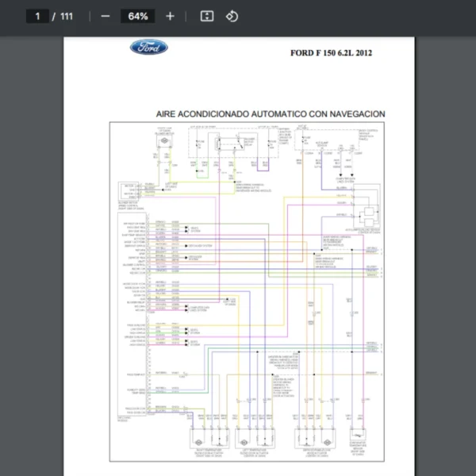
Task: Click the 111 total page count
Action: click(x=67, y=16)
